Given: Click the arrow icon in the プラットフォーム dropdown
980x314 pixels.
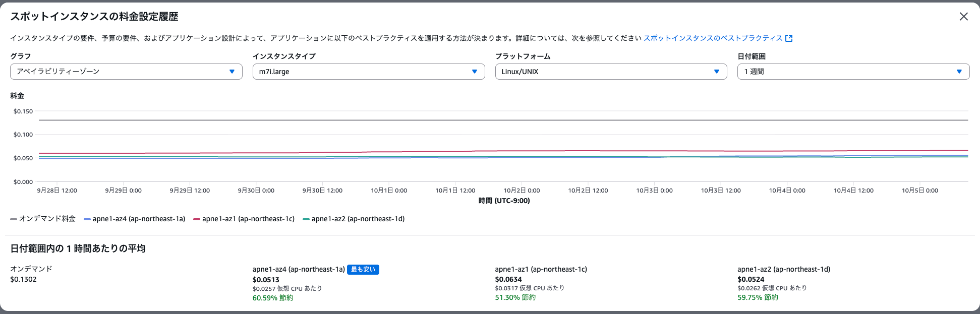Looking at the screenshot, I should [x=717, y=72].
